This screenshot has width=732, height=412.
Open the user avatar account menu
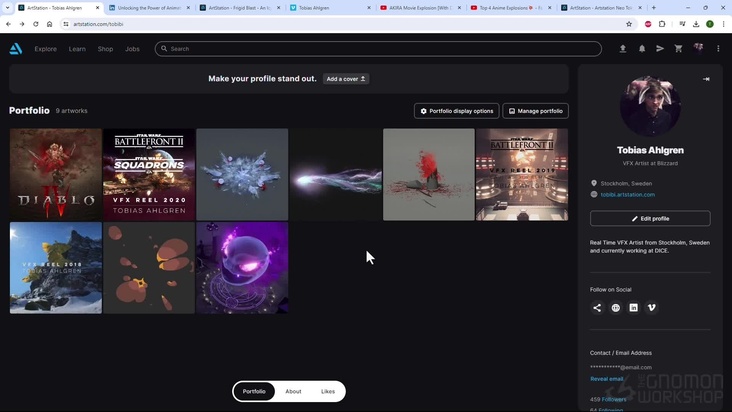point(698,48)
